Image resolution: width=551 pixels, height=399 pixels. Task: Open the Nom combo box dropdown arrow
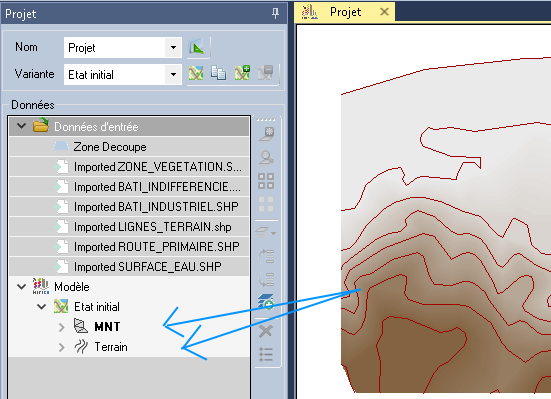point(173,47)
